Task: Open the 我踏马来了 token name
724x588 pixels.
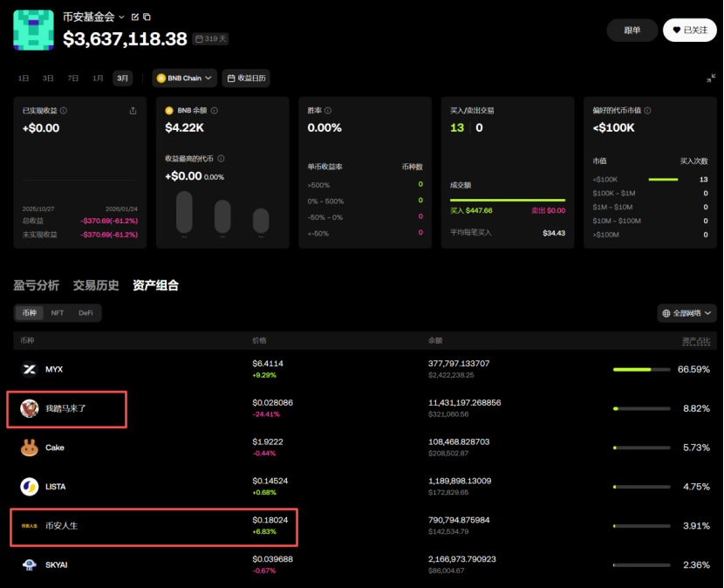Action: tap(65, 408)
